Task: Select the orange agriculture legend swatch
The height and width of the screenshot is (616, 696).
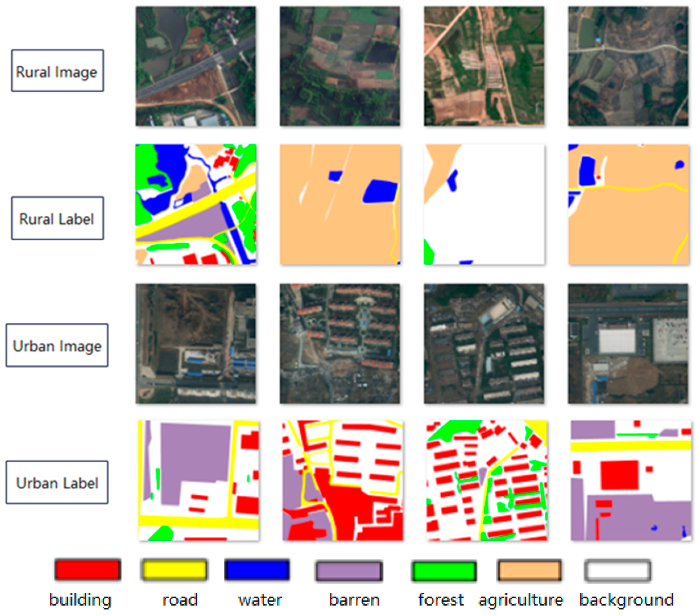Action: click(529, 570)
